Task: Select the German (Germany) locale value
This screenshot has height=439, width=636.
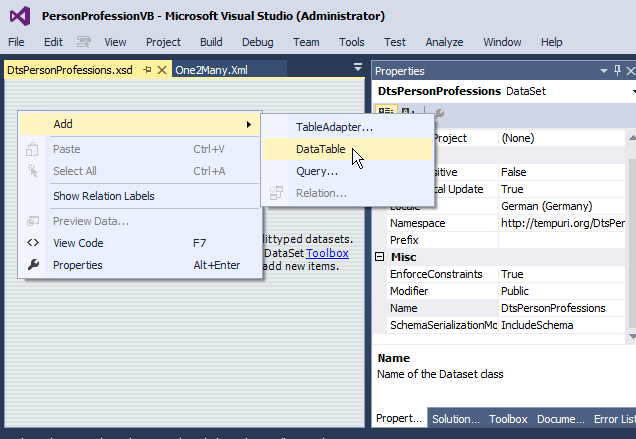Action: tap(562, 206)
